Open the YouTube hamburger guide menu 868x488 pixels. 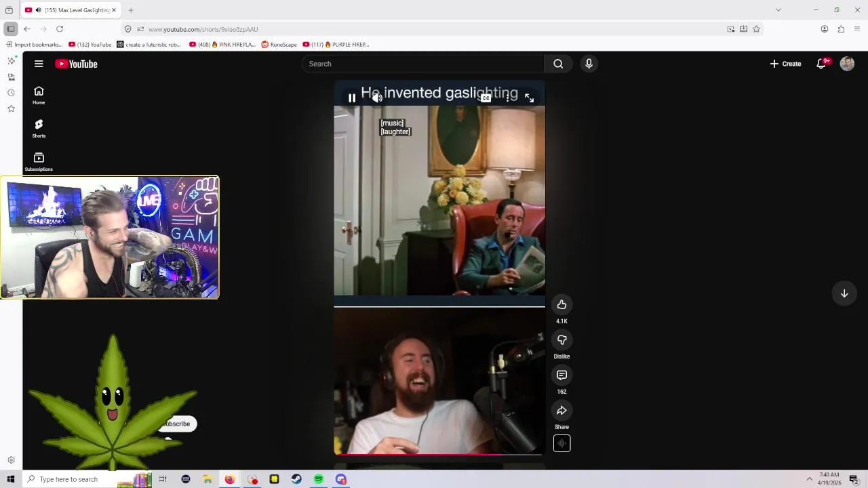tap(39, 64)
